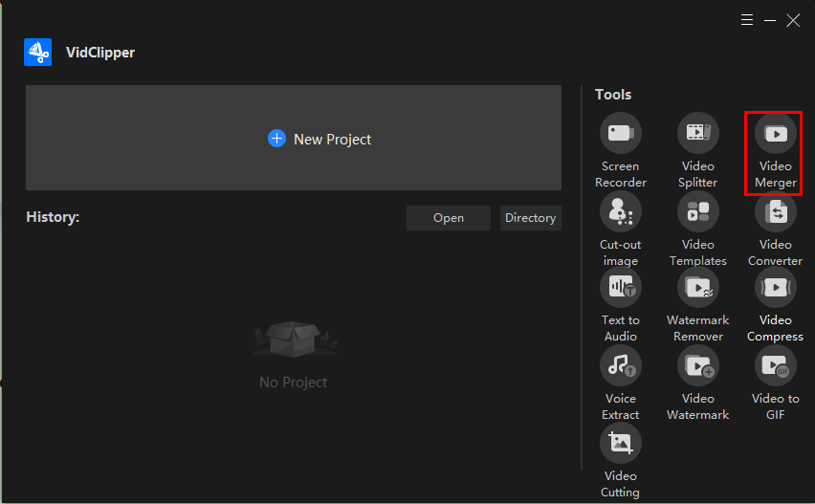Click the New Project button

pos(319,139)
